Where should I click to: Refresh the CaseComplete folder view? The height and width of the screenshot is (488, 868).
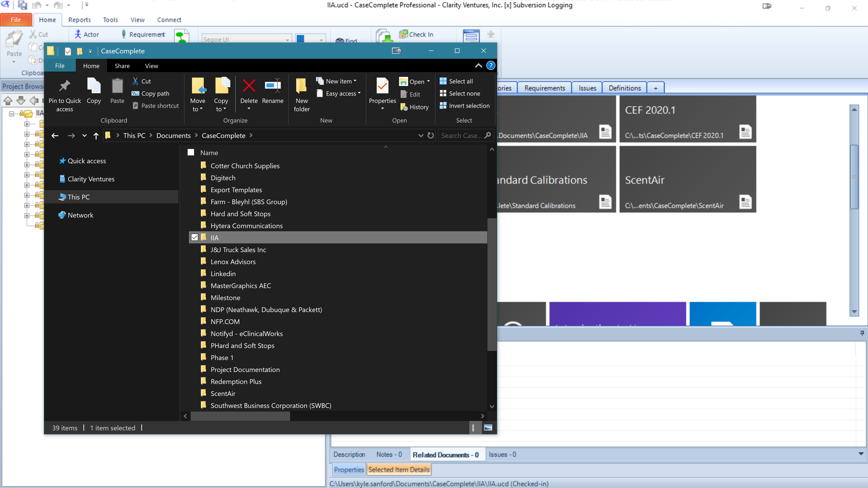431,135
